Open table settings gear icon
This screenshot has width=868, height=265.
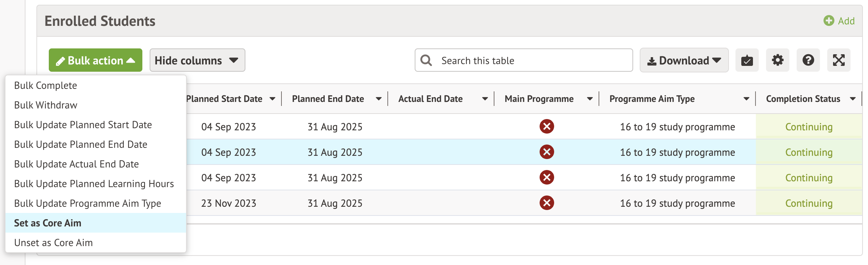click(x=777, y=60)
